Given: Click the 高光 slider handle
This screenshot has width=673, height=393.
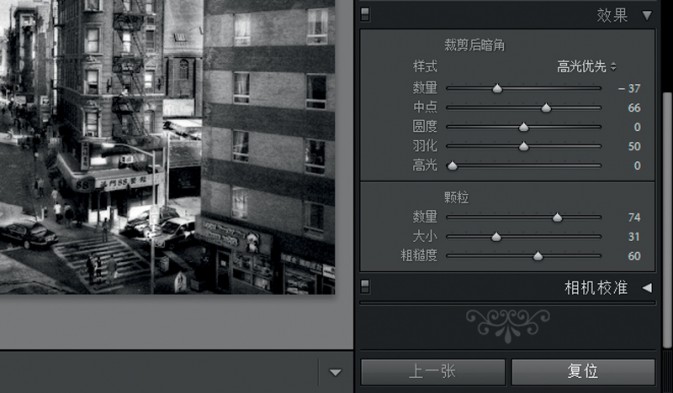Looking at the screenshot, I should coord(452,166).
